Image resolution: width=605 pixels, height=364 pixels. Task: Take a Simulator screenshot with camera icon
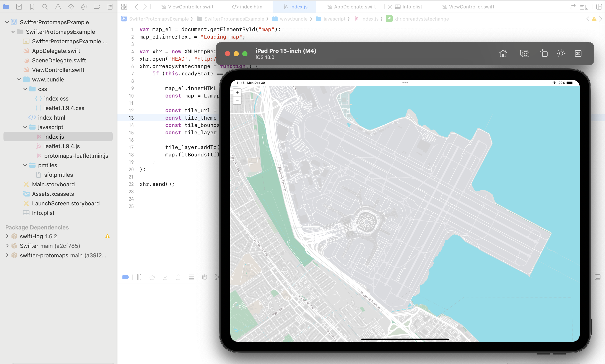point(524,54)
